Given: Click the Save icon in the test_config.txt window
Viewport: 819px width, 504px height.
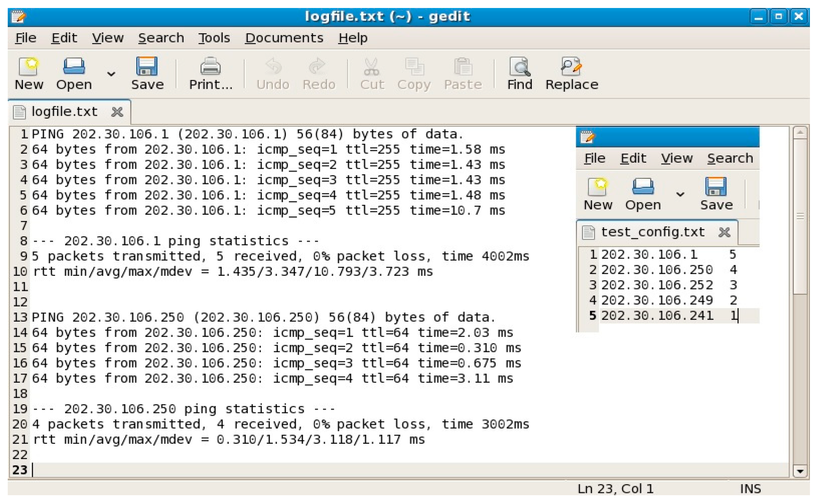Looking at the screenshot, I should pos(716,186).
